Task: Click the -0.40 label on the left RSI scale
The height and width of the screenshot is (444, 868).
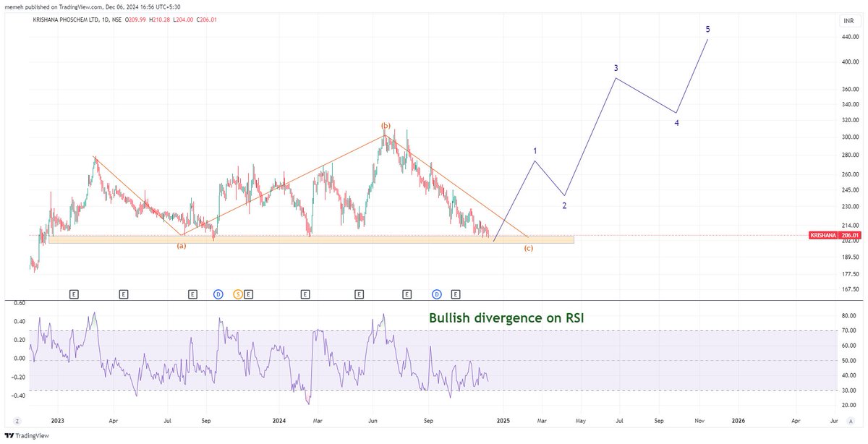Action: coord(17,396)
